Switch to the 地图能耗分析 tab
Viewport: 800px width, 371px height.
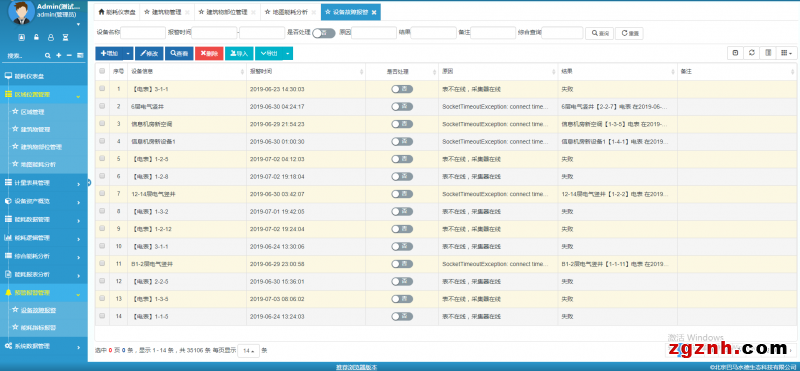click(x=288, y=12)
